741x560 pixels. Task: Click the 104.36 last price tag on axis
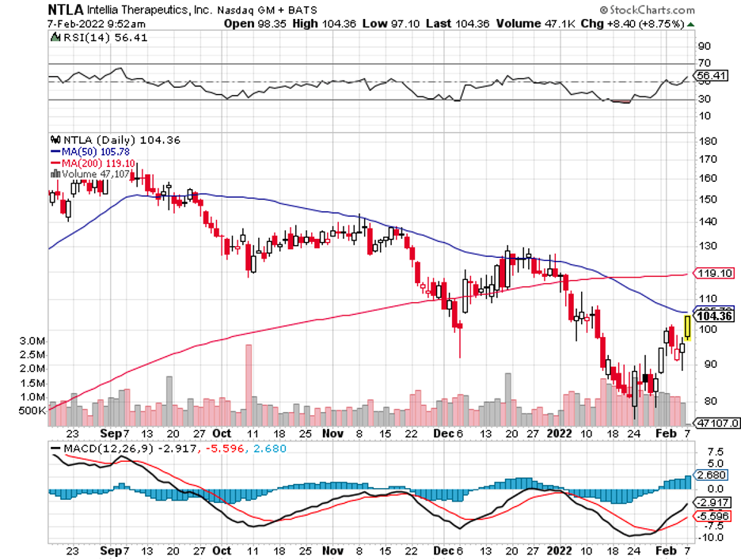pos(715,316)
